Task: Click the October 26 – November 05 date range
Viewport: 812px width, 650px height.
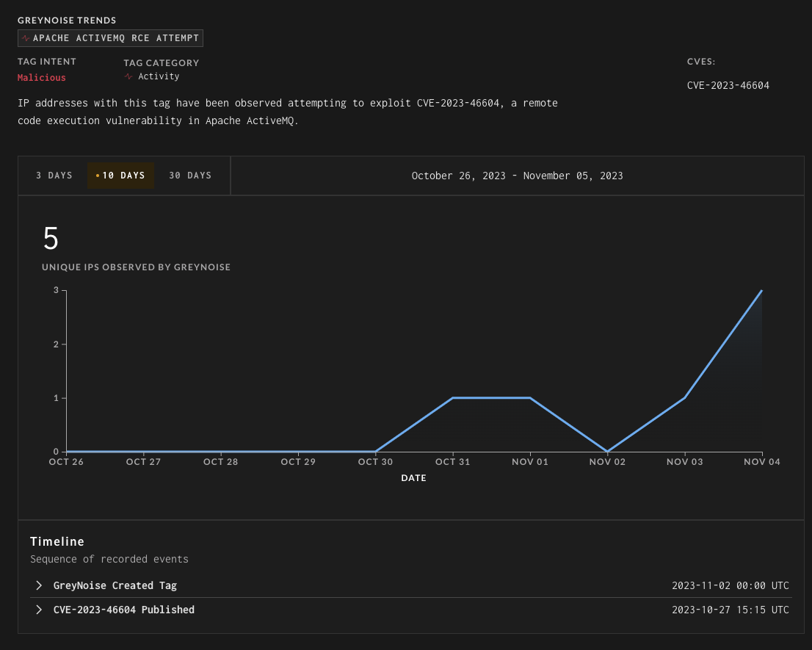Action: click(517, 176)
